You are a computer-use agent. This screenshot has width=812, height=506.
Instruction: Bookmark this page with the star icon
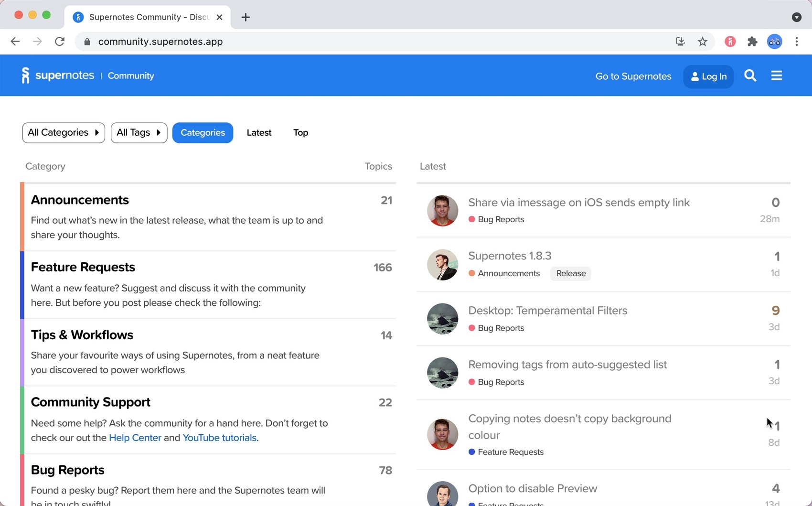(x=703, y=42)
